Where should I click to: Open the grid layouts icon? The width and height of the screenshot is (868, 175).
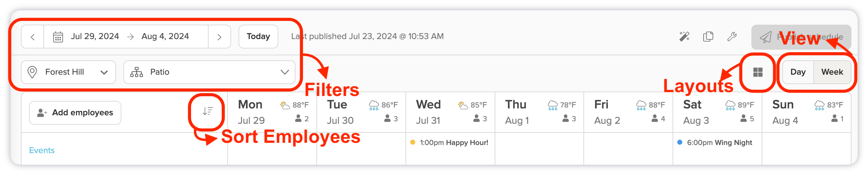tap(758, 72)
